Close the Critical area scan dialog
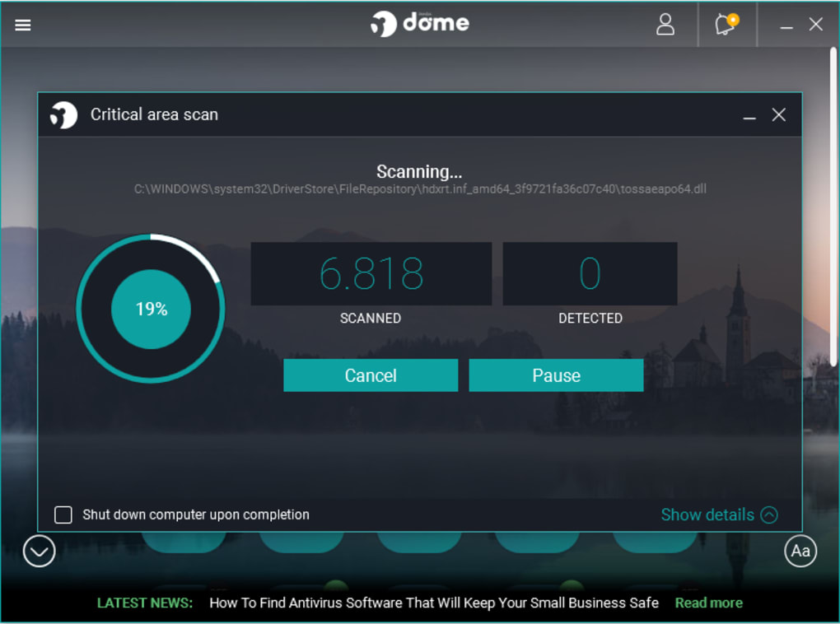This screenshot has width=840, height=624. (778, 114)
